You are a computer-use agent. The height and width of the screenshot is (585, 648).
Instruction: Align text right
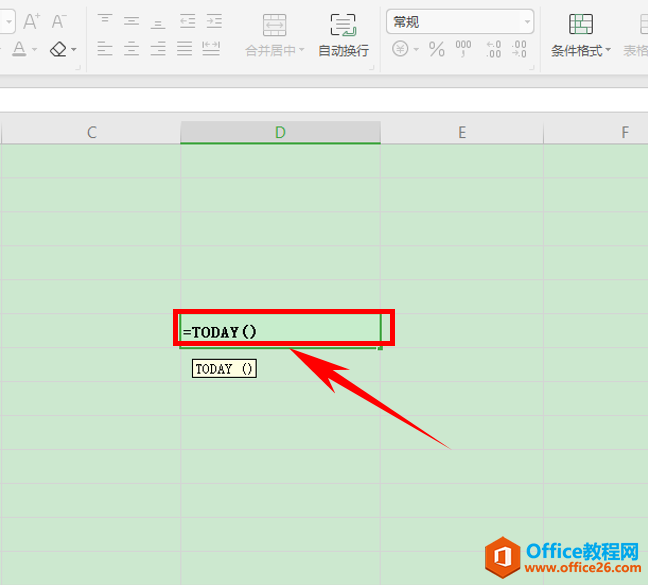[x=158, y=49]
